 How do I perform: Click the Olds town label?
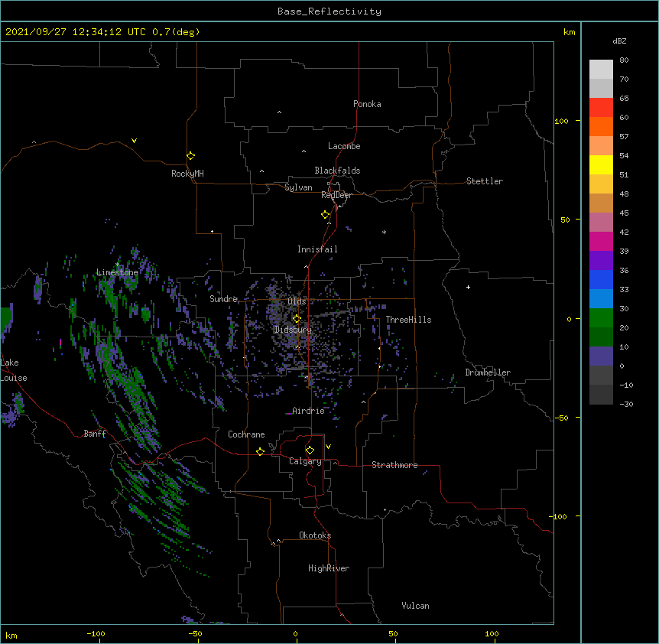[x=297, y=301]
